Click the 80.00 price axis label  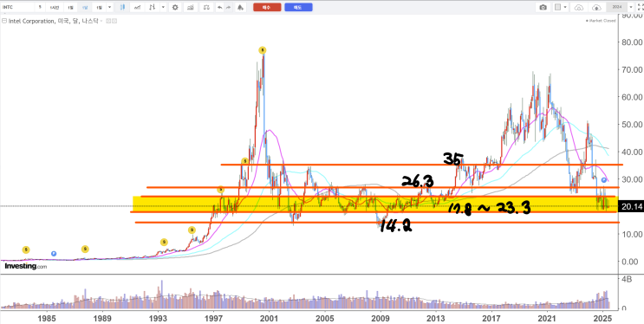[x=632, y=42]
